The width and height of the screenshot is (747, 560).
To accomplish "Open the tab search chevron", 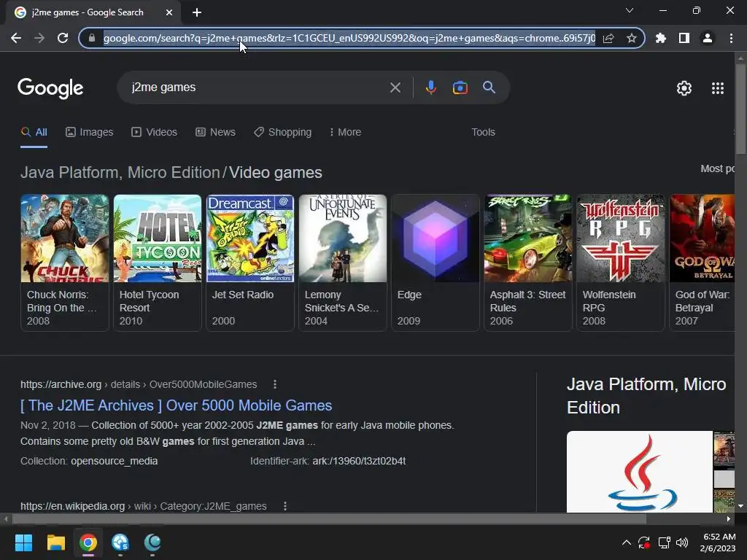I will [630, 10].
